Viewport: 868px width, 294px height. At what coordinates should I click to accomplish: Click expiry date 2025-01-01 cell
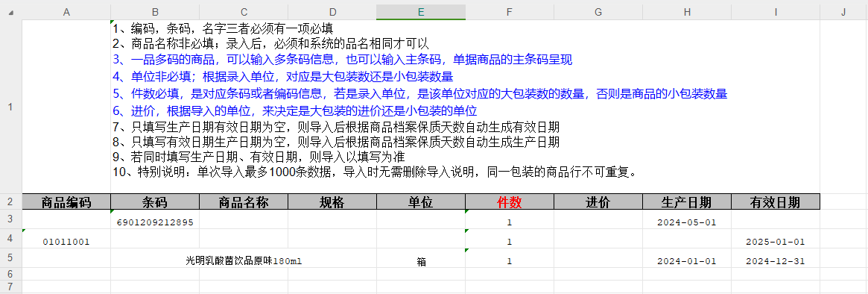click(775, 239)
